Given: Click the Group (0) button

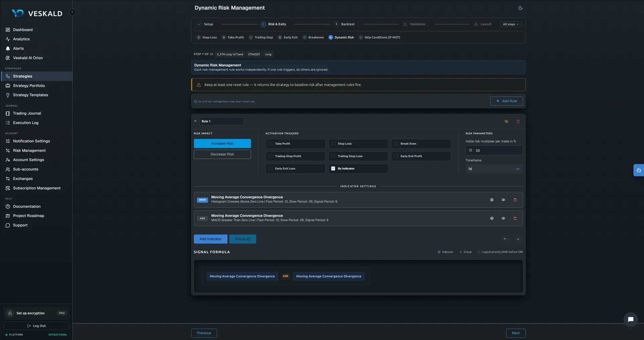Looking at the screenshot, I should coord(243,239).
